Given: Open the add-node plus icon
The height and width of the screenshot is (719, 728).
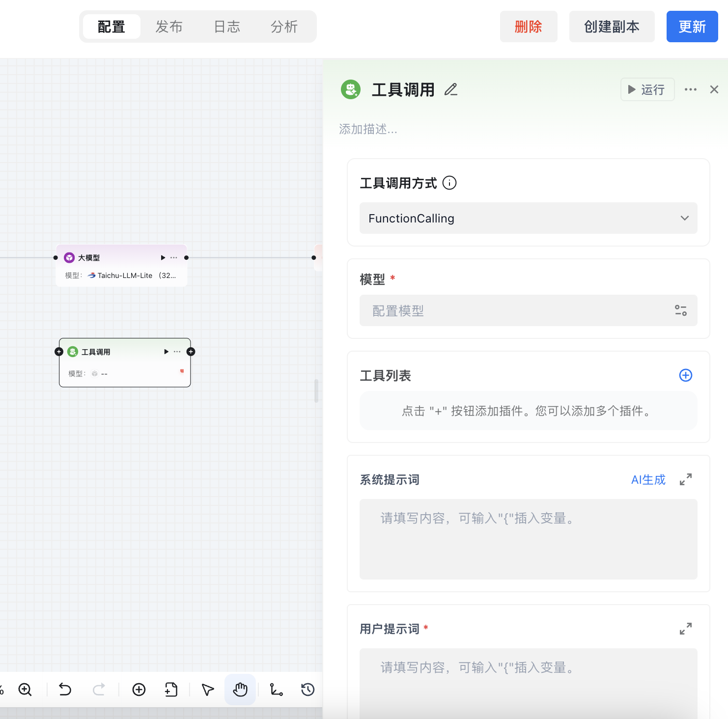Looking at the screenshot, I should [x=139, y=690].
